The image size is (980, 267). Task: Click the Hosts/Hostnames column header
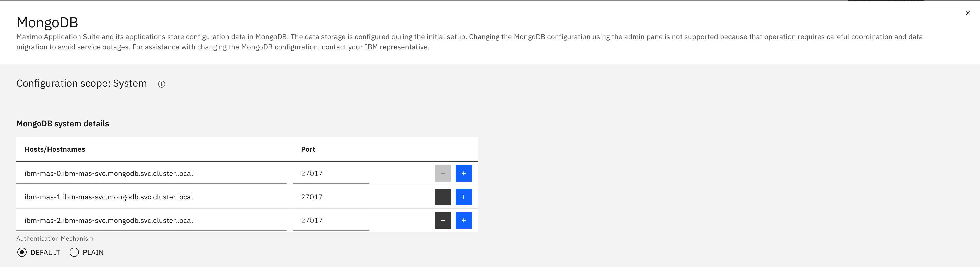[x=55, y=149]
